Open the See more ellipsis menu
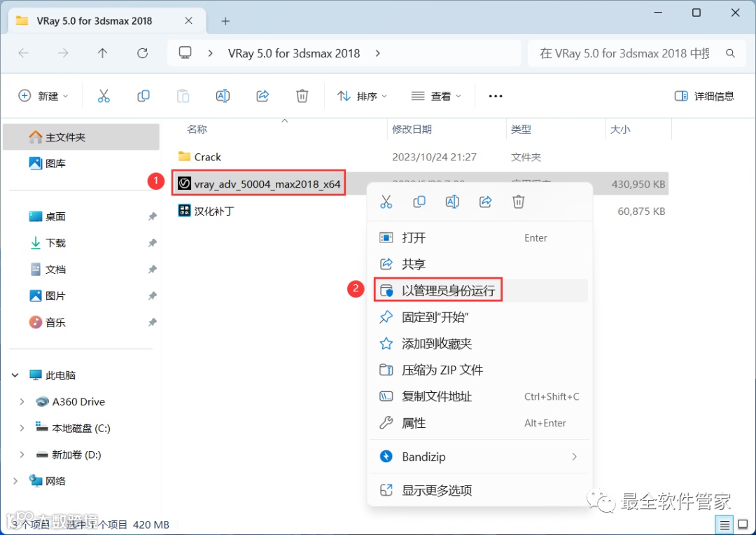 (x=496, y=96)
